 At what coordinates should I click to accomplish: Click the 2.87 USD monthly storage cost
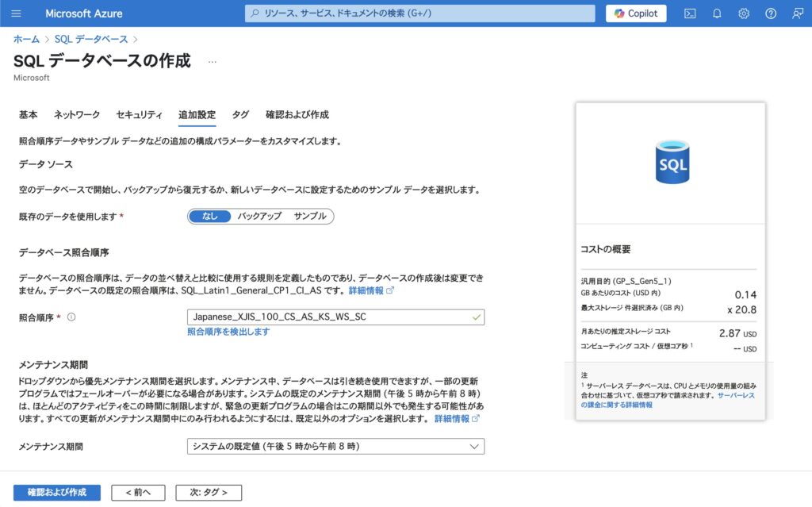pos(737,333)
